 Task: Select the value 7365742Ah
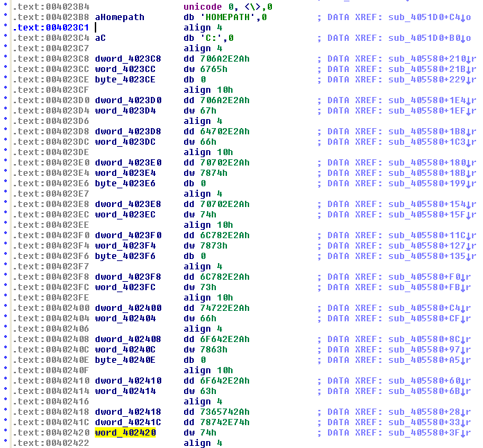click(224, 412)
